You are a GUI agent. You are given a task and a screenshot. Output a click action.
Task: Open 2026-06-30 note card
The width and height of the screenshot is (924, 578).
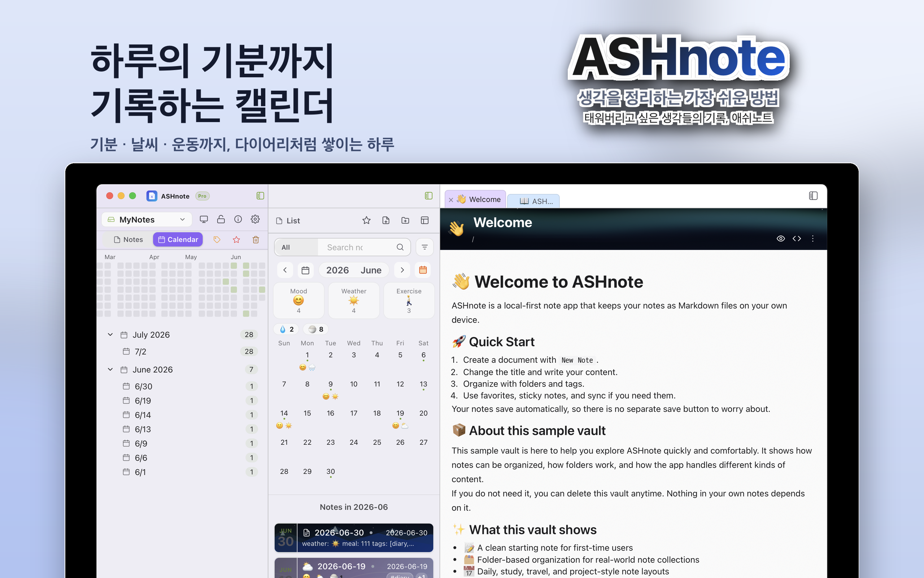[x=354, y=538]
